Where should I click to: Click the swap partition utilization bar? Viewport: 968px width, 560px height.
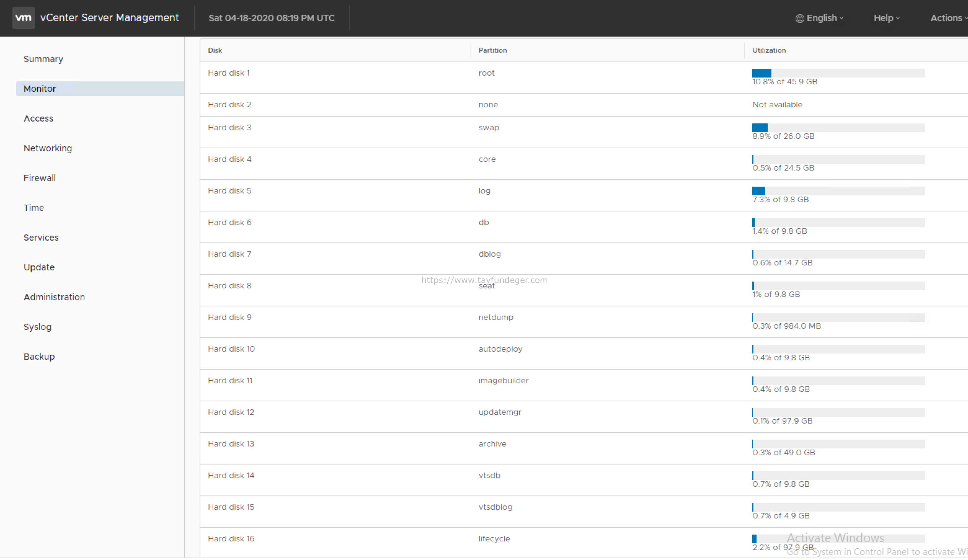[838, 128]
